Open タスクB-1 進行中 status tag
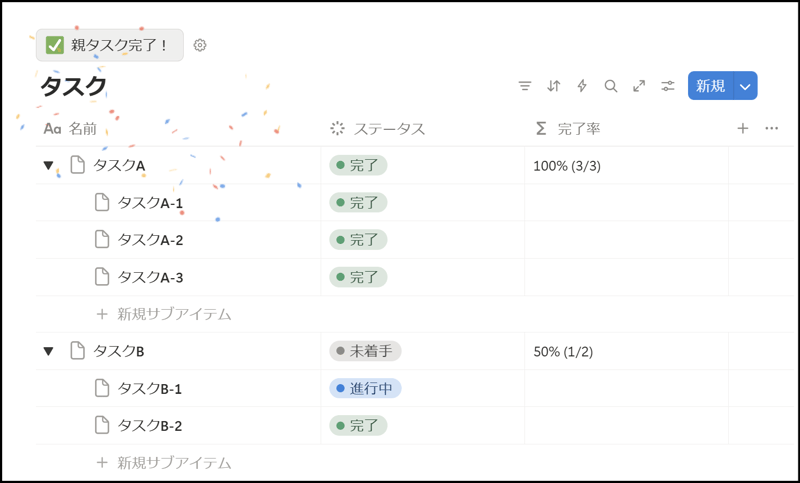This screenshot has height=483, width=800. pos(365,388)
